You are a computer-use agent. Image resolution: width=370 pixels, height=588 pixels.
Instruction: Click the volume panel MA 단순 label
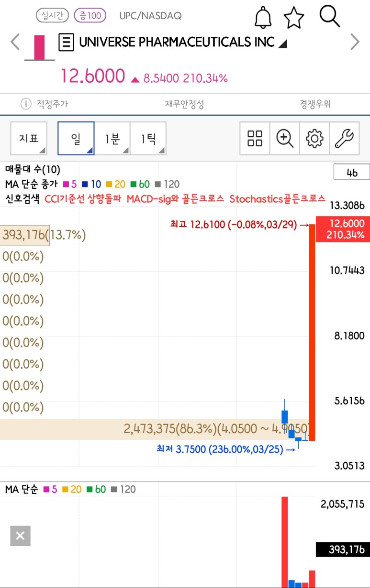[x=22, y=489]
